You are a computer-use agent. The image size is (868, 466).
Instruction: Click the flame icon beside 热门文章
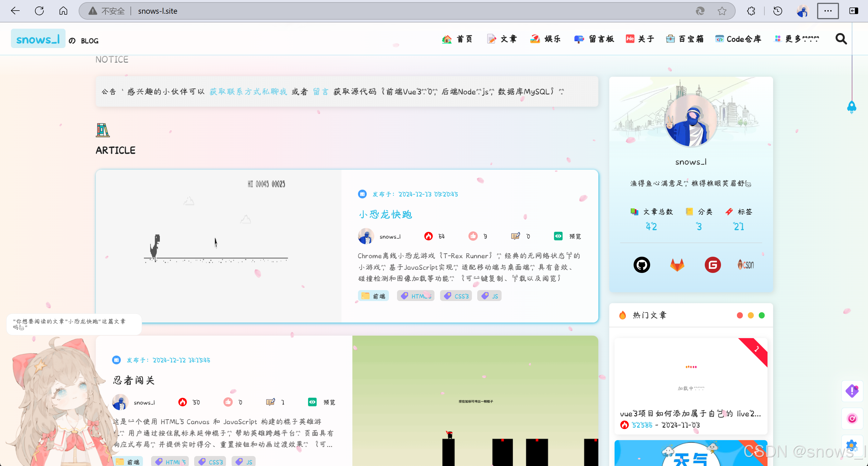coord(622,315)
